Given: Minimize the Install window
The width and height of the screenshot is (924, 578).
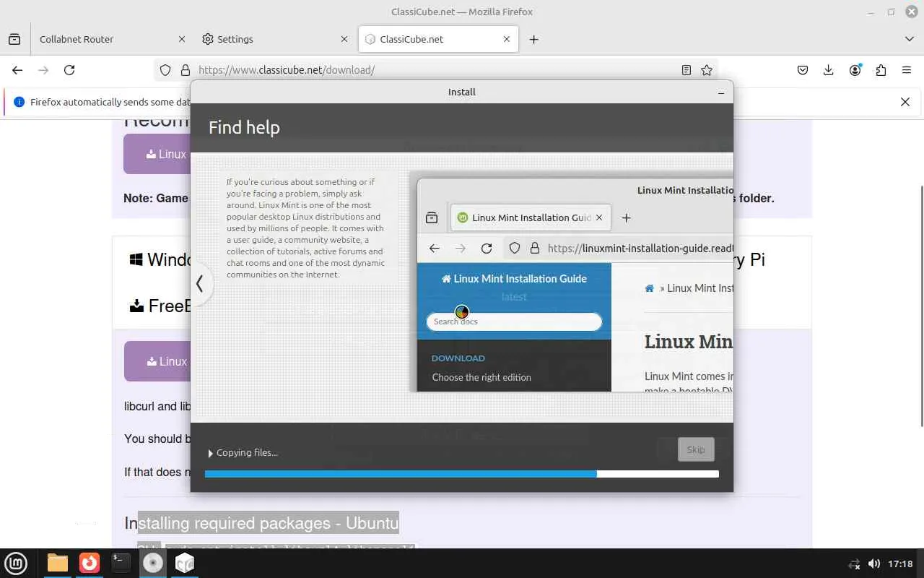Looking at the screenshot, I should [x=720, y=92].
